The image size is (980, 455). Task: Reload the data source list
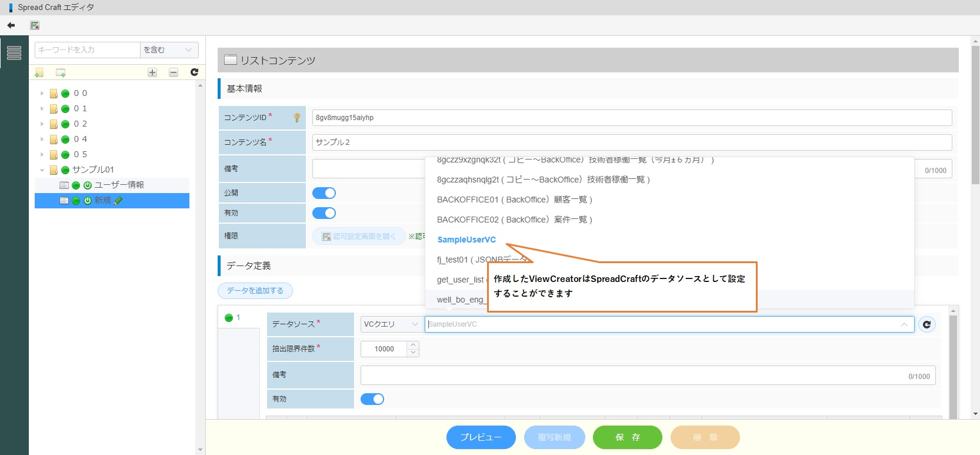tap(927, 324)
